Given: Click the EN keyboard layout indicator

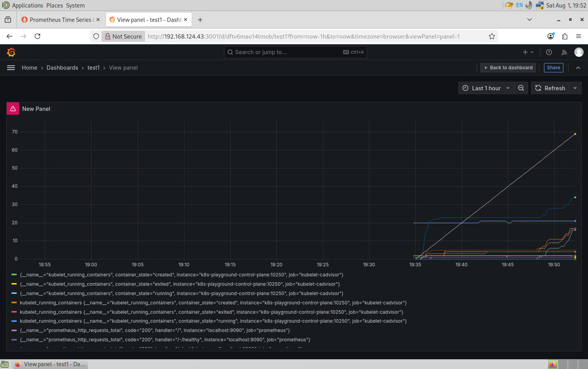Looking at the screenshot, I should (x=519, y=5).
